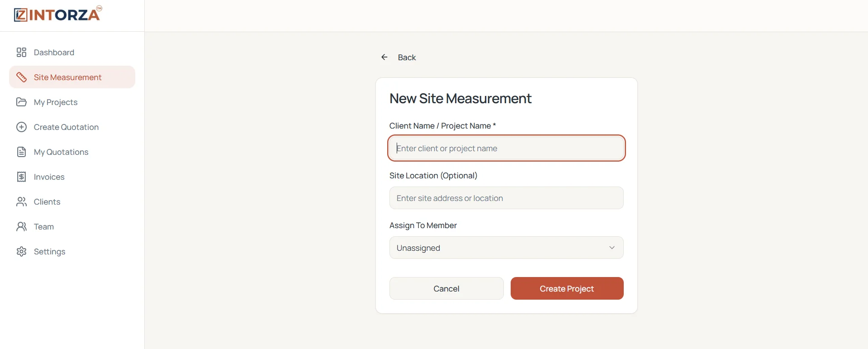Screen dimensions: 868x349
Task: Click the Clients people icon
Action: coord(21,202)
